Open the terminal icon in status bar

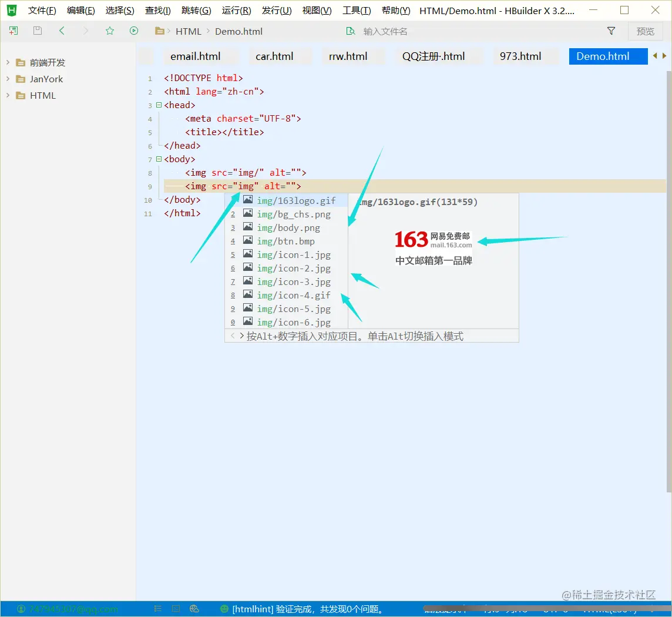coord(176,609)
